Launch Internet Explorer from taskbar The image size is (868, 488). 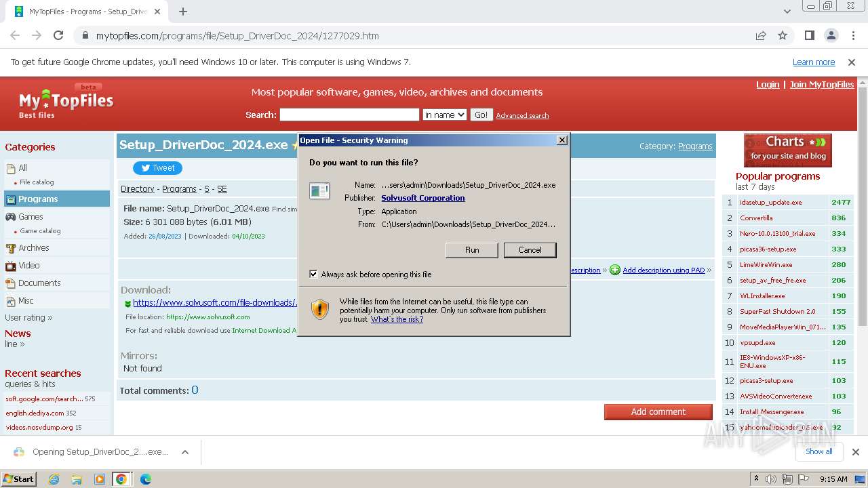[54, 479]
